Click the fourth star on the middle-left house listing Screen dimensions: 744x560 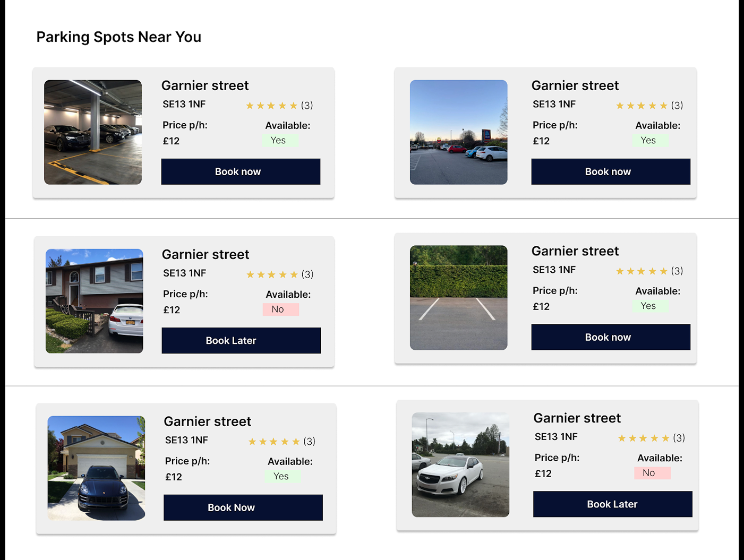(281, 274)
